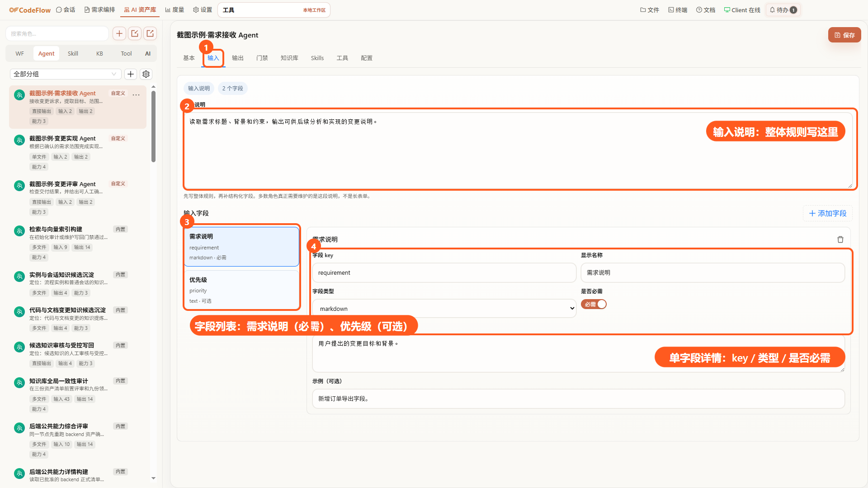Switch to the Skills tab
868x488 pixels.
[317, 58]
